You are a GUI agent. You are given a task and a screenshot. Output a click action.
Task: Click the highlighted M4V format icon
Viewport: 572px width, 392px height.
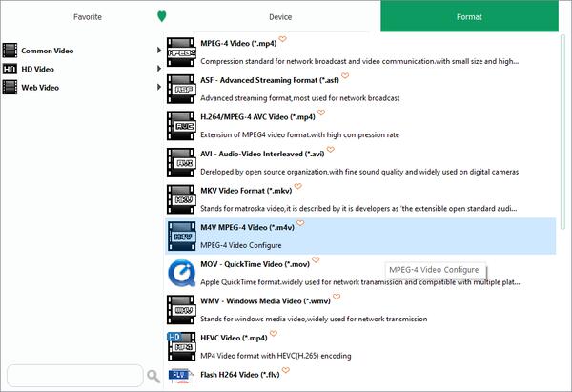181,237
